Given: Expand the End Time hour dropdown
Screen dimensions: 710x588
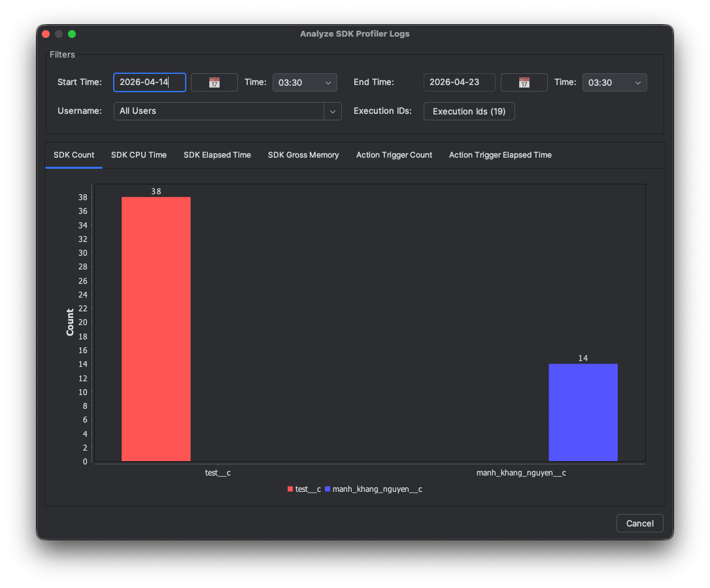Looking at the screenshot, I should tap(615, 82).
